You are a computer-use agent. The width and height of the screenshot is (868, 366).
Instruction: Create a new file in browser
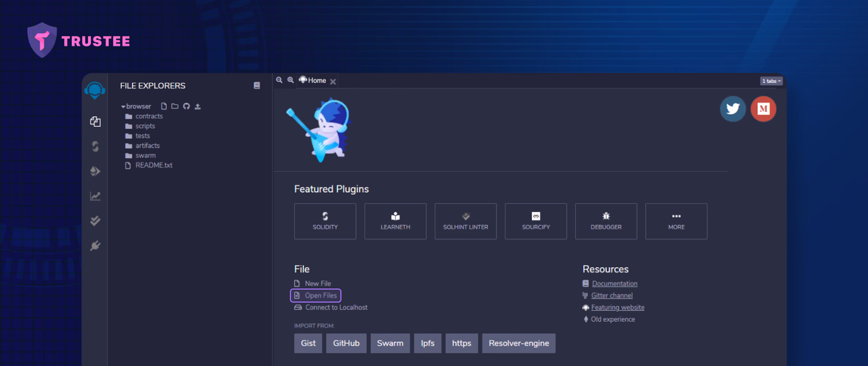164,106
